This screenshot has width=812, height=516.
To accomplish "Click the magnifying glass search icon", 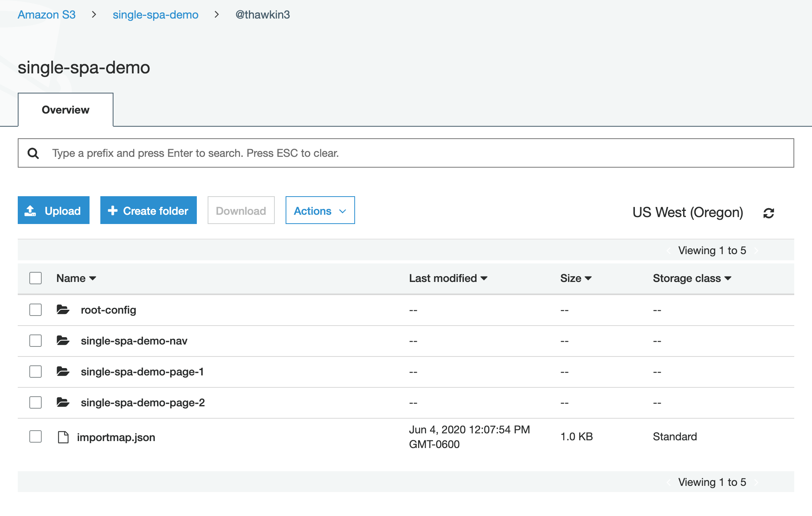I will pos(33,153).
